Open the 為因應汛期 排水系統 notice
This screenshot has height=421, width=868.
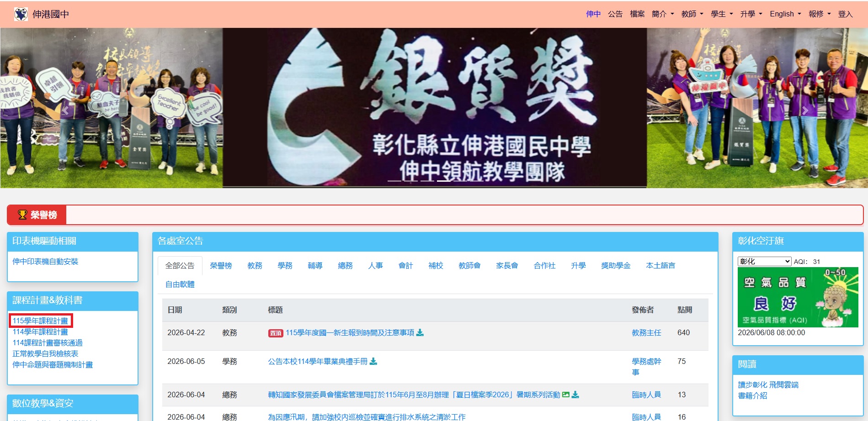[x=367, y=417]
